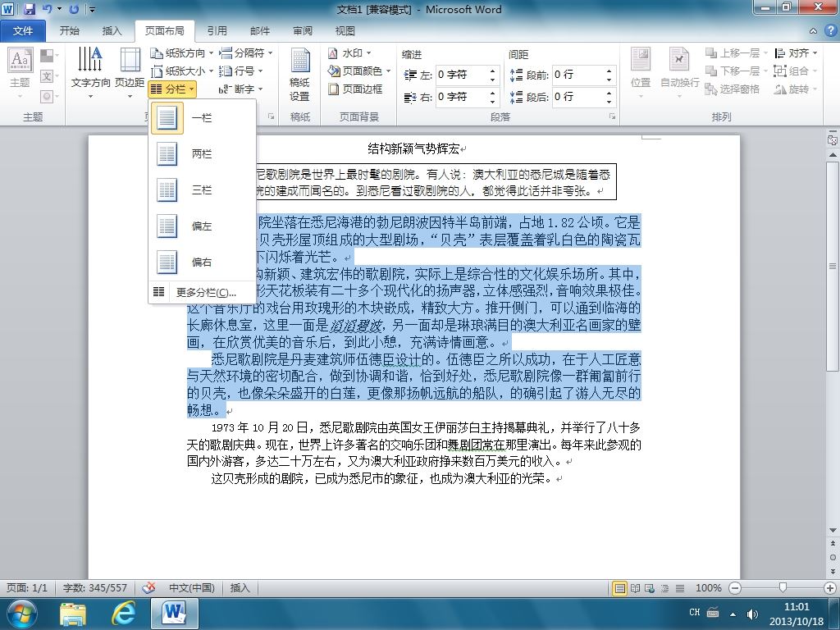The image size is (840, 630).
Task: Open the theme effects dropdown icon
Action: pyautogui.click(x=49, y=97)
